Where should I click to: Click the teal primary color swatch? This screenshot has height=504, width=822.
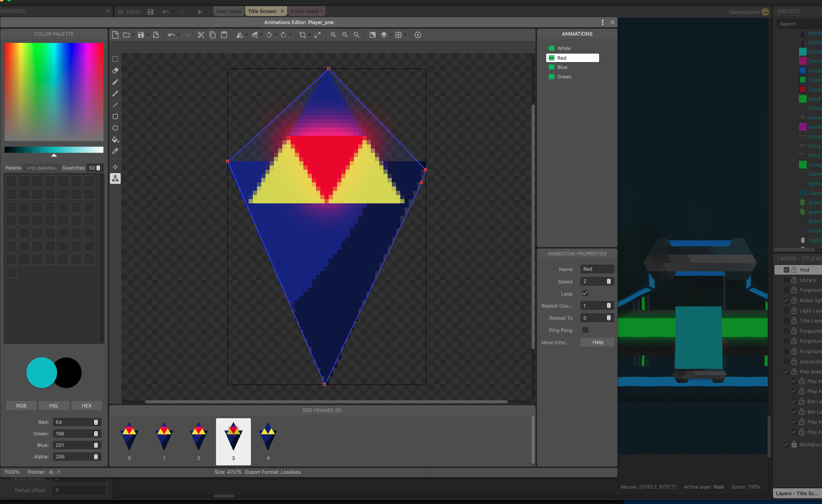click(41, 373)
